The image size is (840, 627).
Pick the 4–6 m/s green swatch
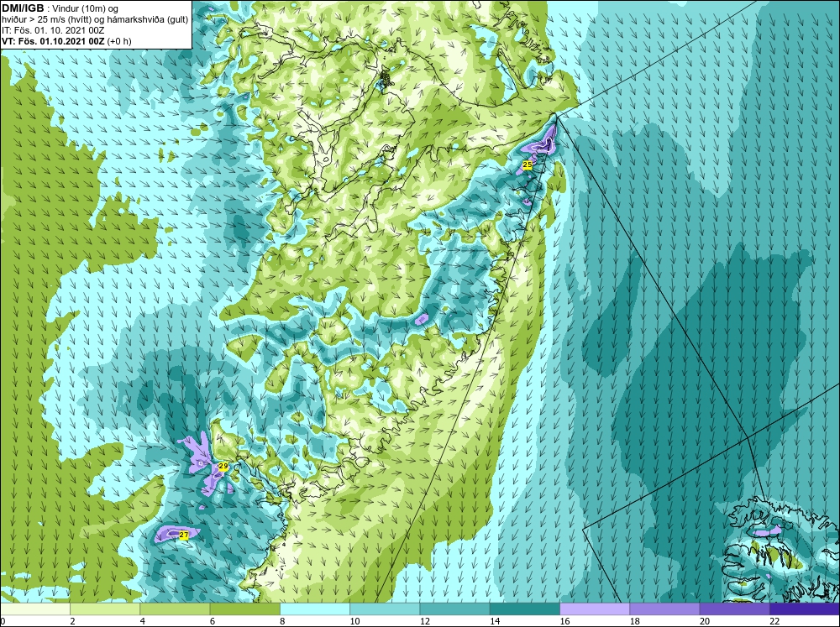pos(176,609)
